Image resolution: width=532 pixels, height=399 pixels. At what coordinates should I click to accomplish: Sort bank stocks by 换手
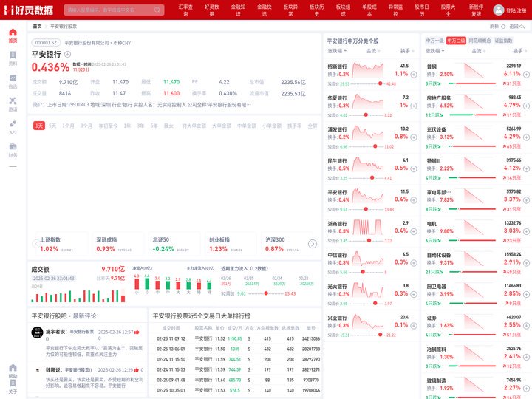coord(407,51)
